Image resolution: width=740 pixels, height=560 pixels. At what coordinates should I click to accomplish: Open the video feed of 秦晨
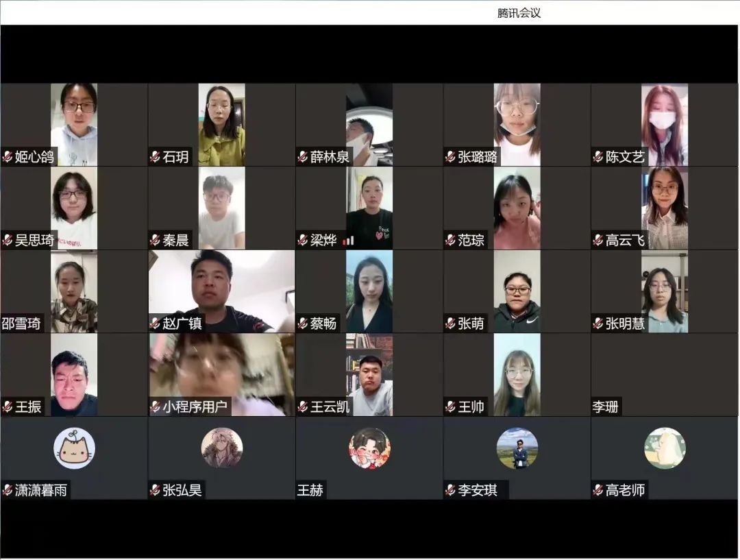coord(222,208)
